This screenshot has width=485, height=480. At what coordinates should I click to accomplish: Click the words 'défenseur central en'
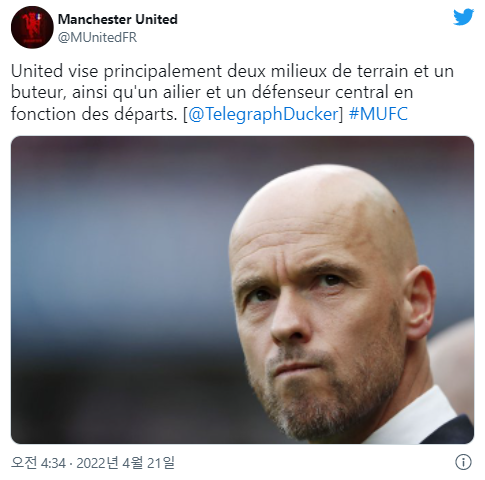tap(332, 92)
